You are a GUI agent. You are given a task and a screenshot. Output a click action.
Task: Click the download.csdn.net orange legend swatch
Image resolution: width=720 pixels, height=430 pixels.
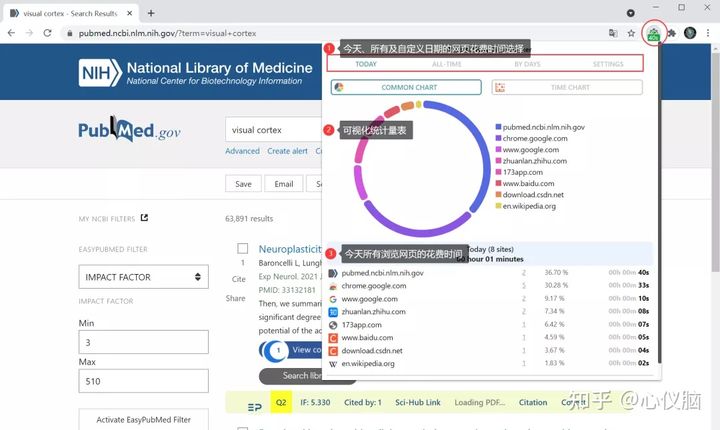point(498,195)
